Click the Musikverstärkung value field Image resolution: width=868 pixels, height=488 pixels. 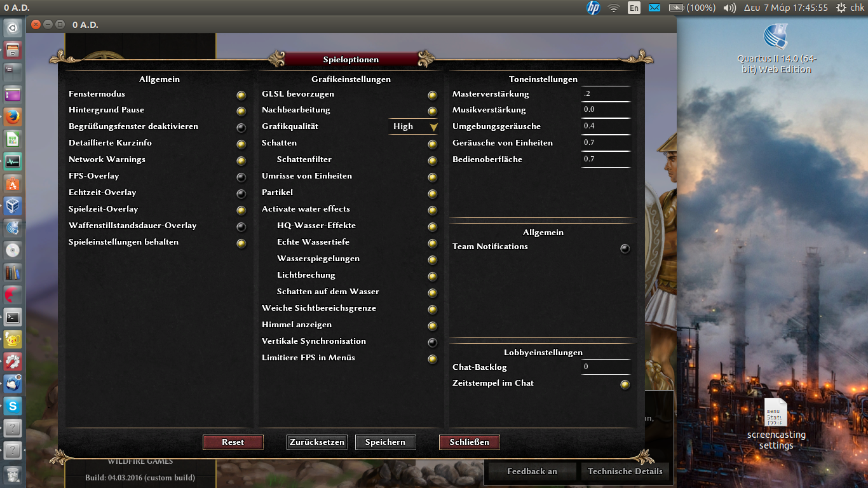[606, 109]
